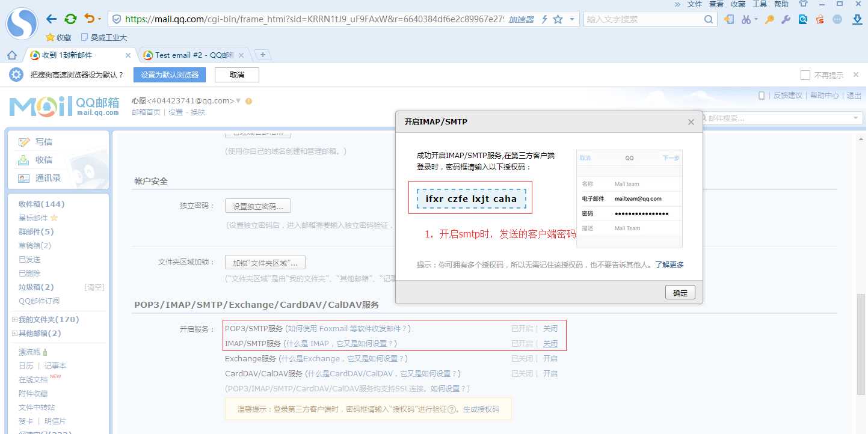Expand the screenshot tool dropdown arrow
Image resolution: width=868 pixels, height=434 pixels.
pyautogui.click(x=756, y=19)
